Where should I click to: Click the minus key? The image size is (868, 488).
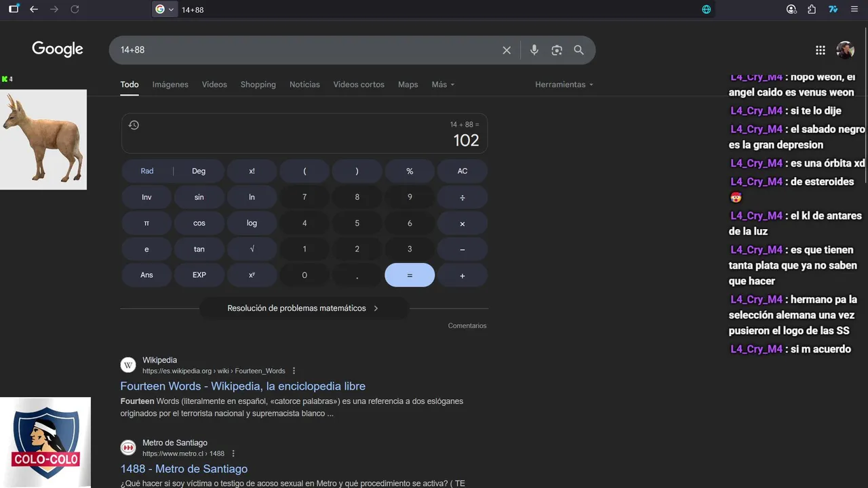click(x=462, y=249)
